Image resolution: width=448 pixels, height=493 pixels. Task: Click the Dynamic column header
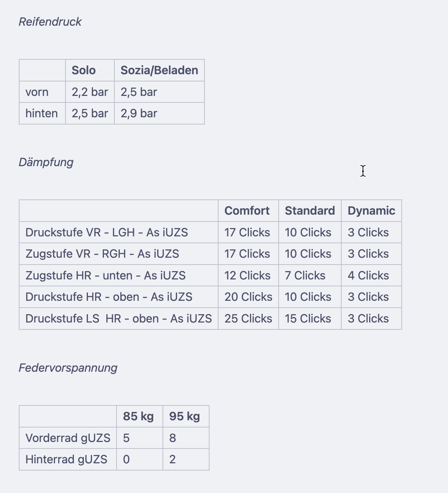[x=371, y=211]
